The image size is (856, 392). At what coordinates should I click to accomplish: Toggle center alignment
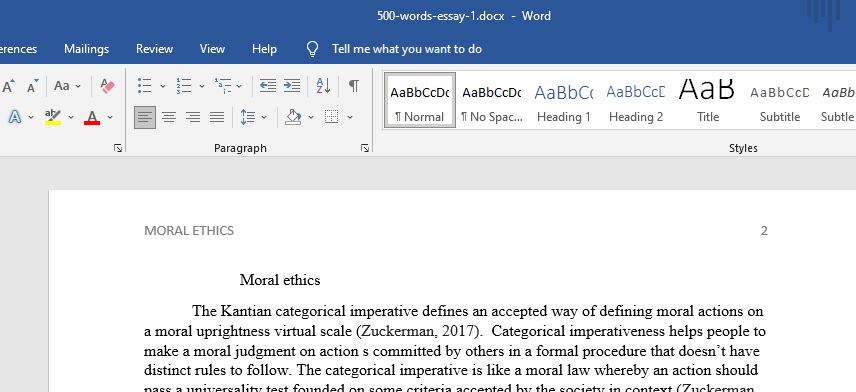coord(169,117)
